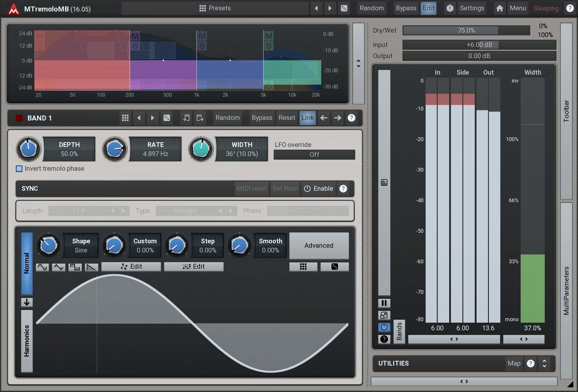The width and height of the screenshot is (578, 392).
Task: Open the Advanced shape editor
Action: click(x=319, y=246)
